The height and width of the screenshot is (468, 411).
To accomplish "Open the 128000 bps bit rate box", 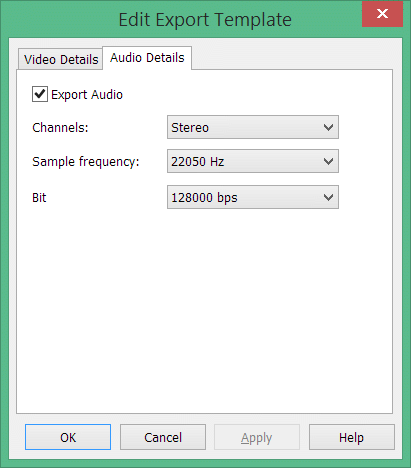I will 253,197.
